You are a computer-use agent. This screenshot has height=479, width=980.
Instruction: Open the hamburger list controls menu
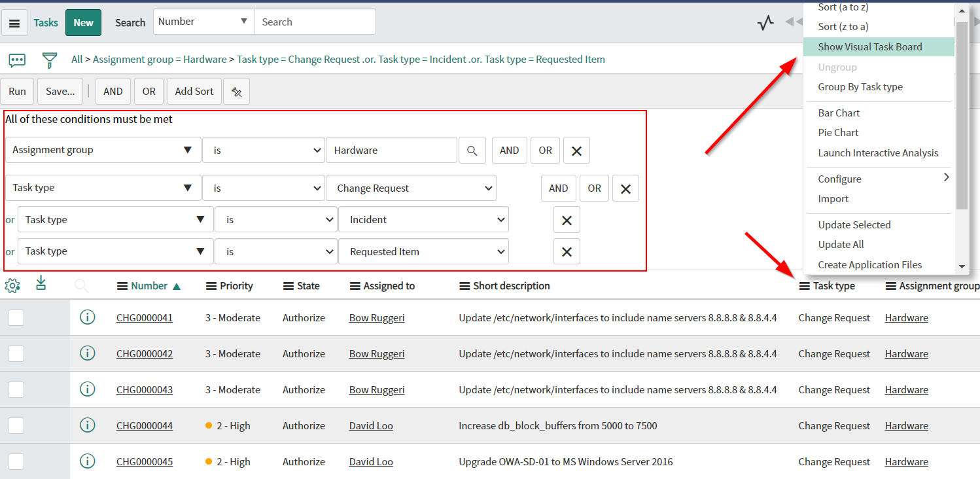tap(14, 23)
